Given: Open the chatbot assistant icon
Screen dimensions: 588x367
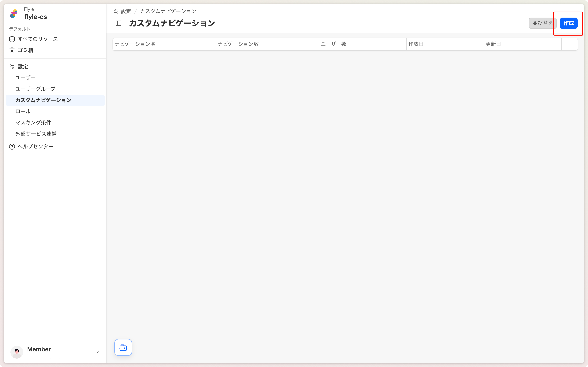Looking at the screenshot, I should 123,347.
